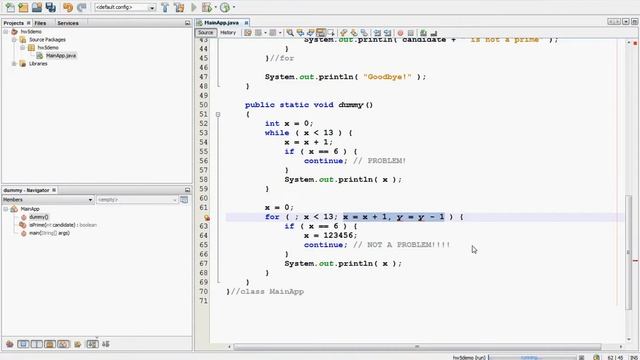The width and height of the screenshot is (640, 360).
Task: Switch editor to Source view
Action: coord(205,33)
